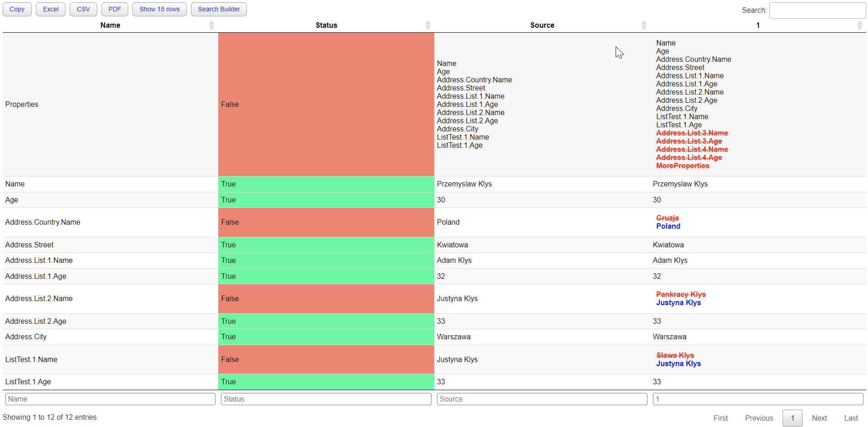Image resolution: width=868 pixels, height=427 pixels.
Task: Copy table data with Copy button
Action: [x=17, y=10]
